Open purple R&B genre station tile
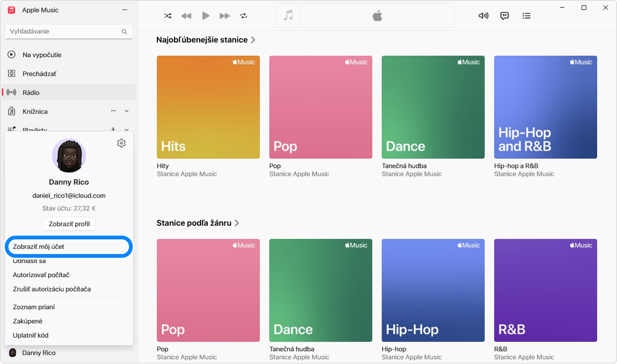This screenshot has width=617, height=364. click(x=546, y=290)
